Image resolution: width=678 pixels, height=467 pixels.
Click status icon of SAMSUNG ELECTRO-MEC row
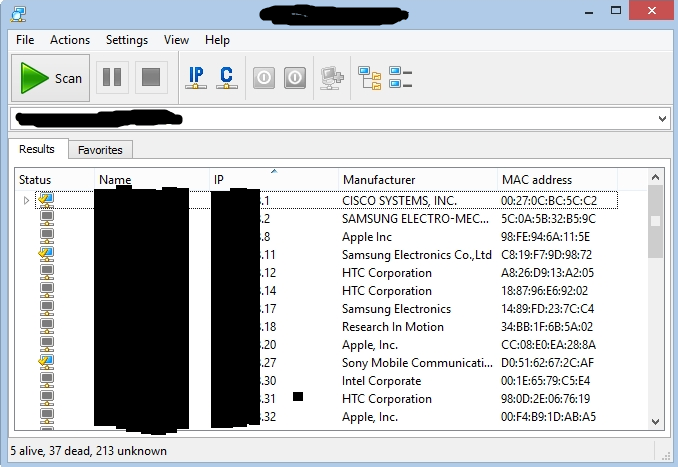pyautogui.click(x=47, y=218)
